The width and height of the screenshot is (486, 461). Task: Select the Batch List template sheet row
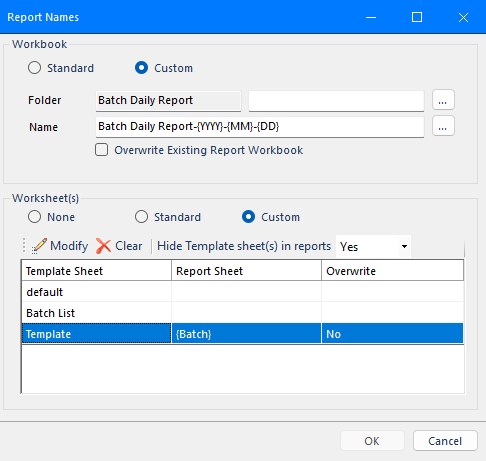(x=242, y=313)
